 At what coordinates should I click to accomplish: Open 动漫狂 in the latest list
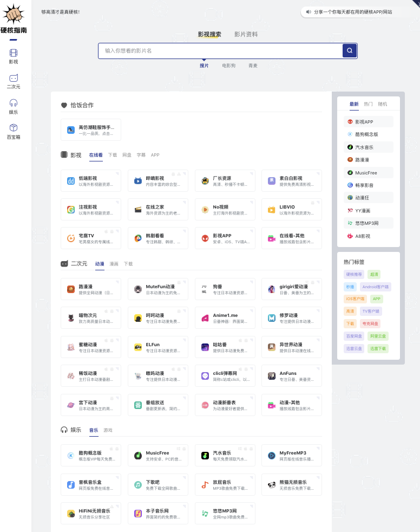(x=369, y=198)
